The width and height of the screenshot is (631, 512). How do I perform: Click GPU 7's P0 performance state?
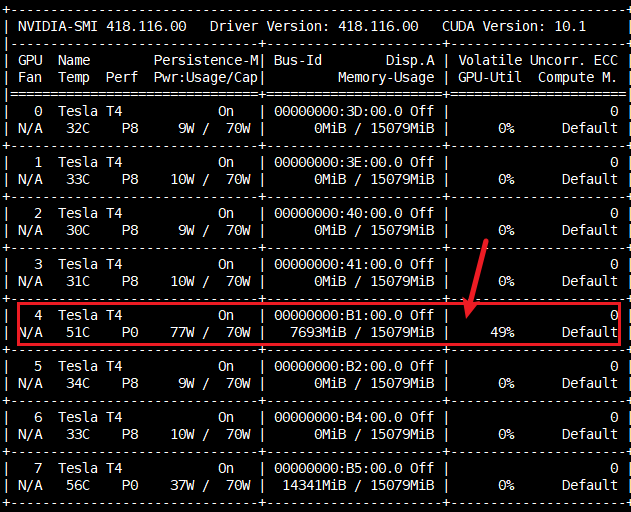tap(130, 485)
